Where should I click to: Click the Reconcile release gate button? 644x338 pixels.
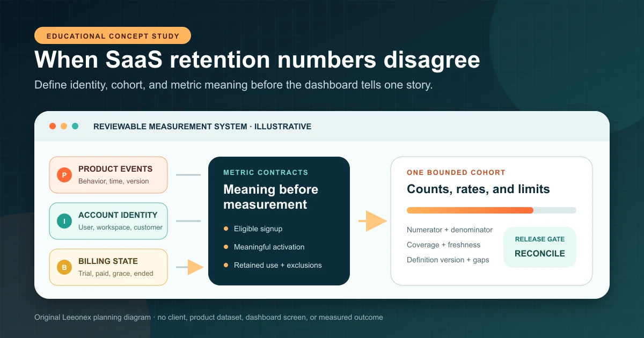coord(540,247)
